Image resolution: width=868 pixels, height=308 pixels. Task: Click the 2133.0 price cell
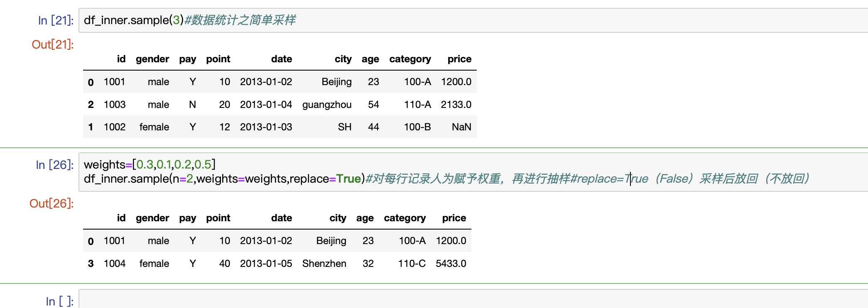pyautogui.click(x=456, y=105)
